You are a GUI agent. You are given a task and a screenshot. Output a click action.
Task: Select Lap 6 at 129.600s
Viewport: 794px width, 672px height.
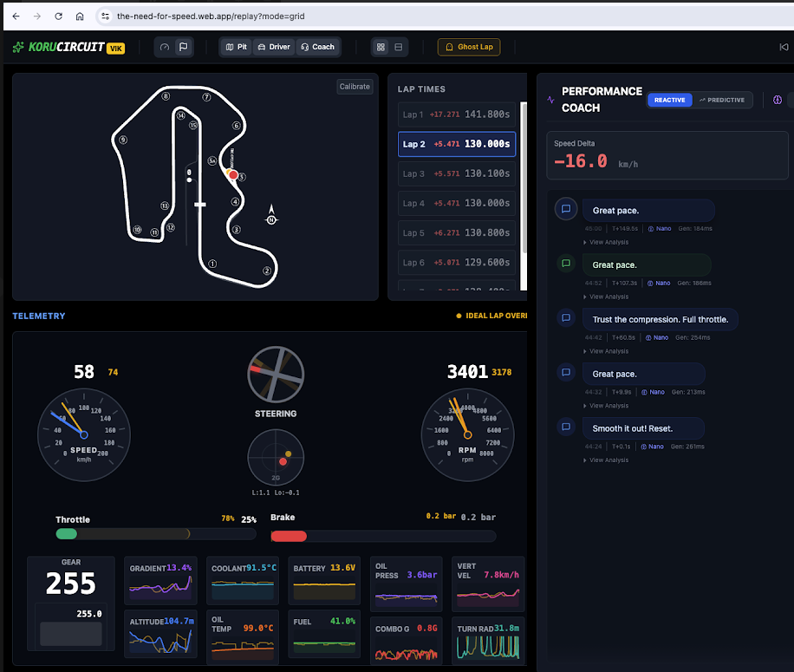coord(456,263)
